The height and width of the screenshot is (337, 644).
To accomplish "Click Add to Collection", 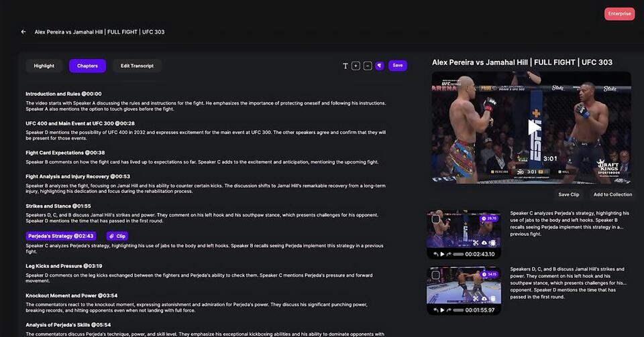I will pos(612,194).
